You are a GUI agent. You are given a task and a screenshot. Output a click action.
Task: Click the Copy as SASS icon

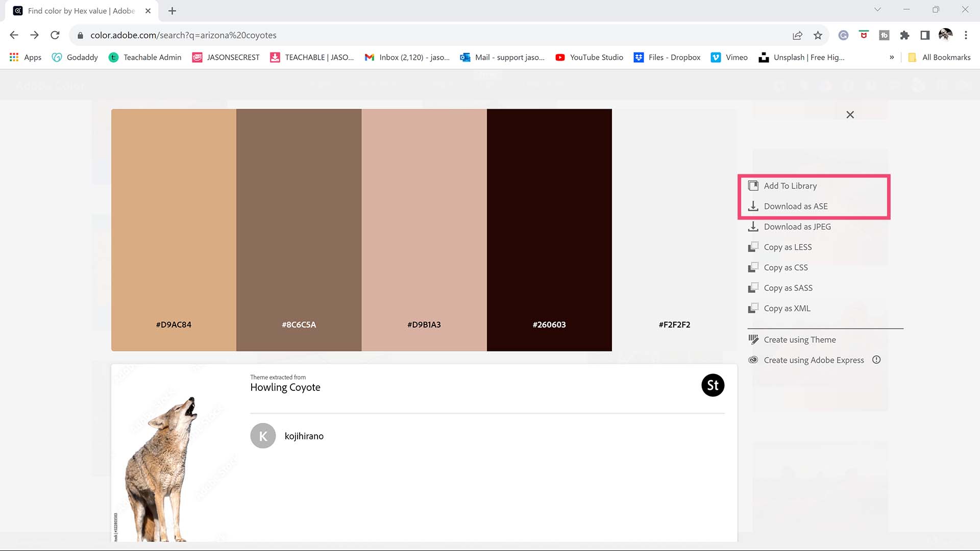[753, 288]
